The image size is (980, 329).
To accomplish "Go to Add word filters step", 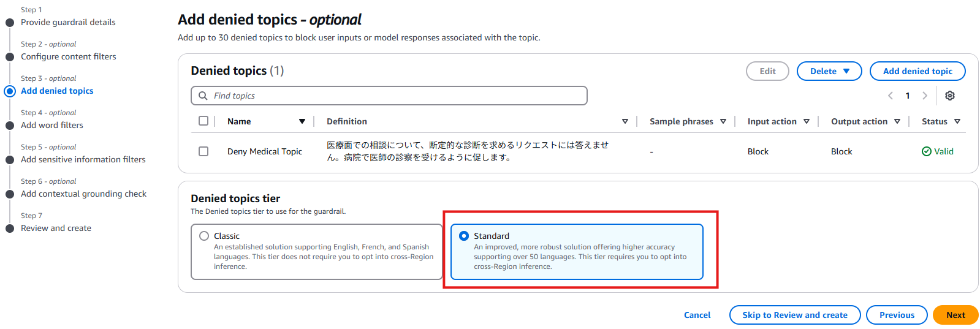I will [52, 125].
